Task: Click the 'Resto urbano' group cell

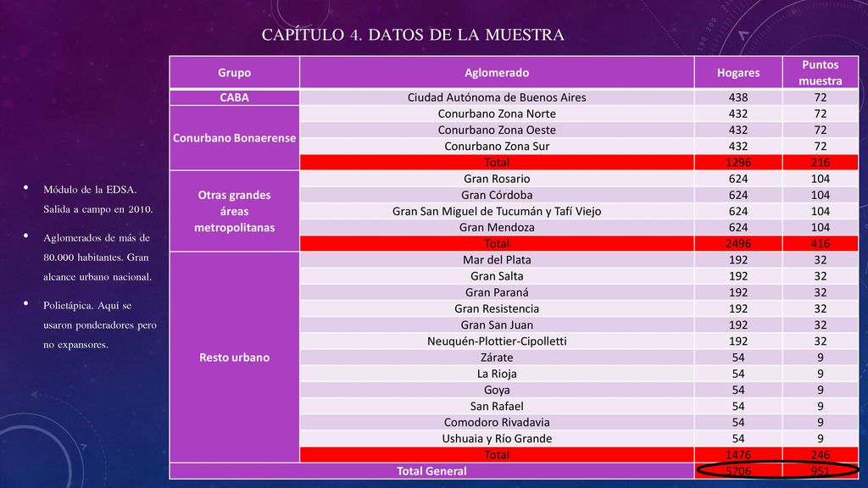Action: [x=234, y=358]
